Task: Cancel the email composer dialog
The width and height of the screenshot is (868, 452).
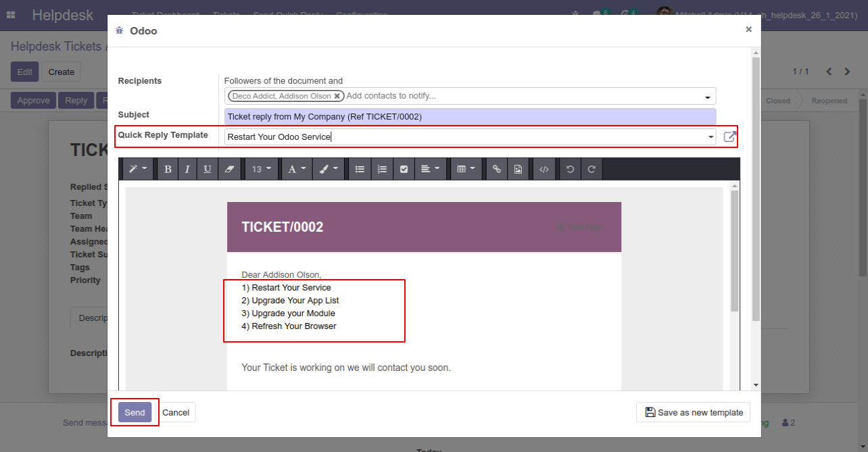Action: point(176,412)
